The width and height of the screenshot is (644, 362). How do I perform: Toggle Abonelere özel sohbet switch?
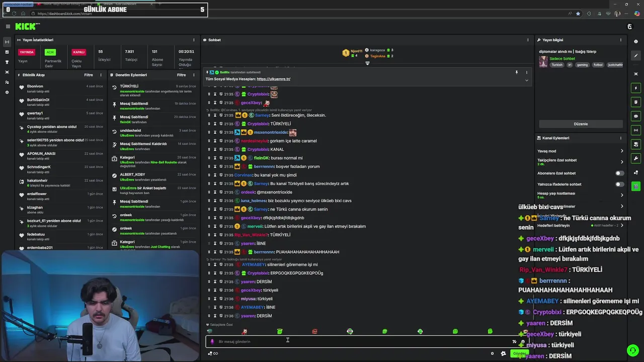620,173
